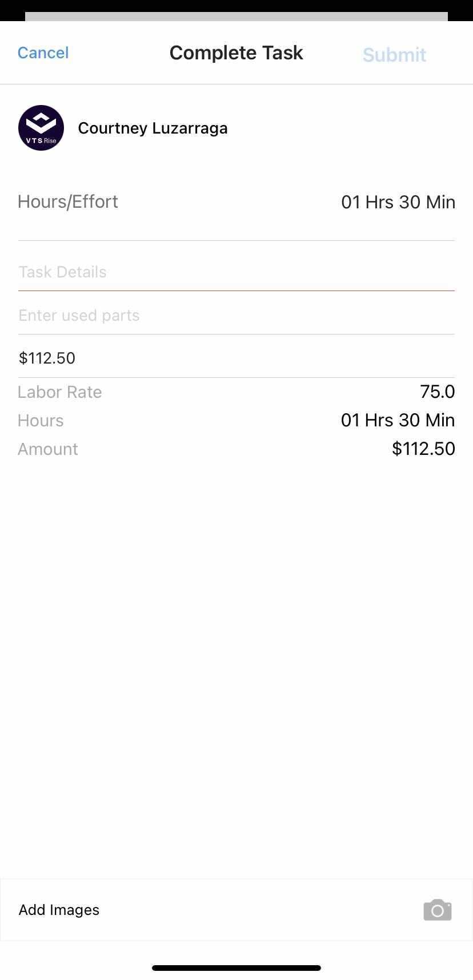Tap the Add Images label
The image size is (473, 980).
(x=59, y=910)
